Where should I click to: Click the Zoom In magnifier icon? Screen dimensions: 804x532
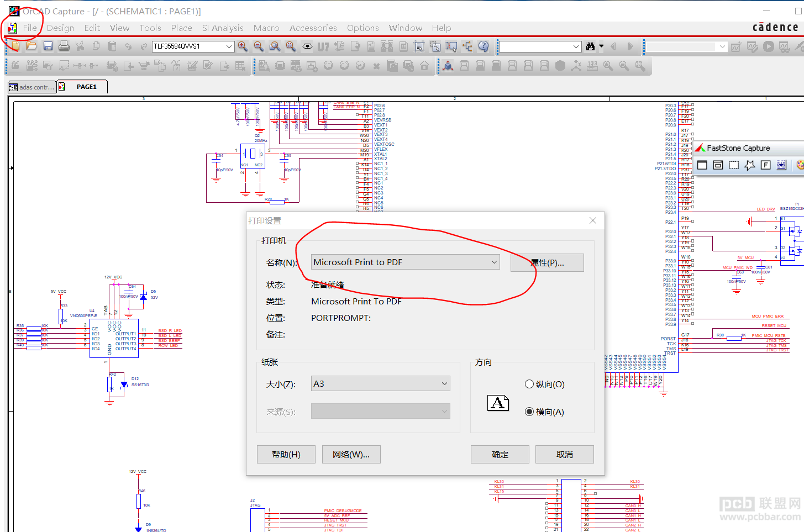point(243,46)
